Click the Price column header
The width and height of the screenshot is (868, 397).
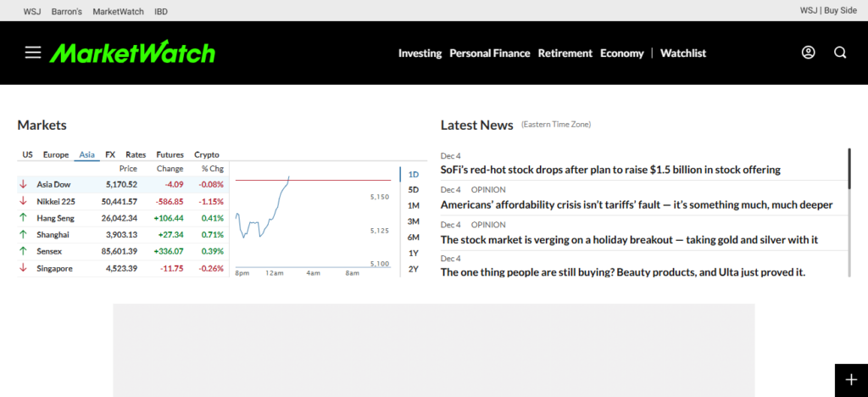point(129,168)
